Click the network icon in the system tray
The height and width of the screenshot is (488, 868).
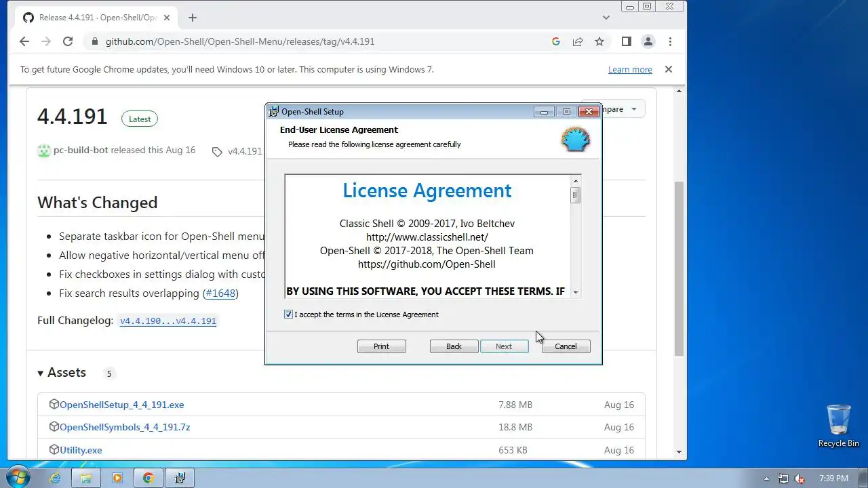pos(783,479)
